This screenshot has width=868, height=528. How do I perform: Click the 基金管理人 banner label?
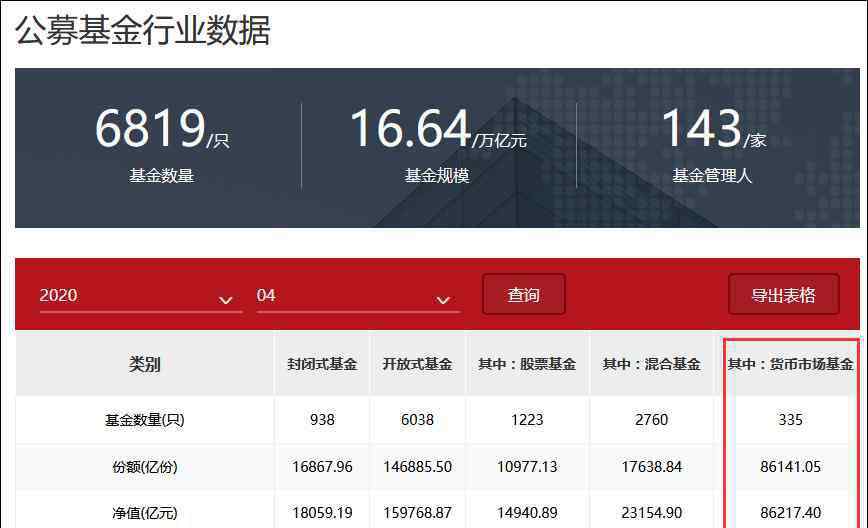(x=712, y=176)
